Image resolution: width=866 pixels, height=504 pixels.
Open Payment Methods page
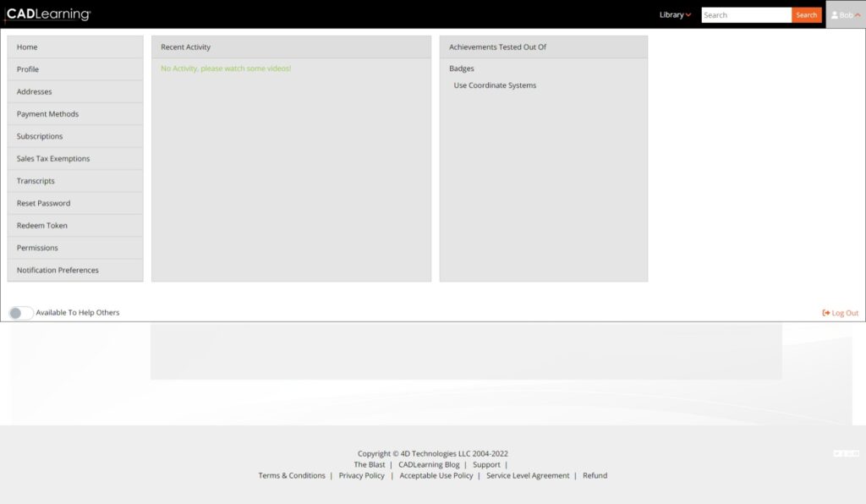tap(47, 114)
